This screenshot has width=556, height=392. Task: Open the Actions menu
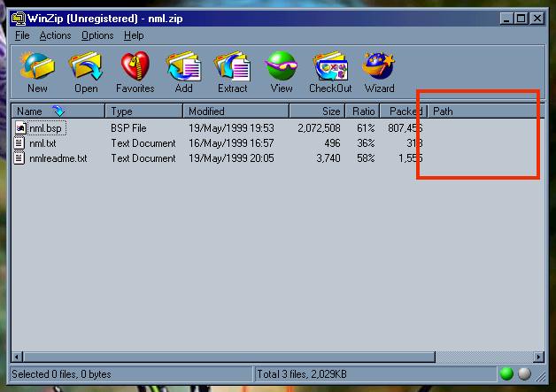pos(55,35)
